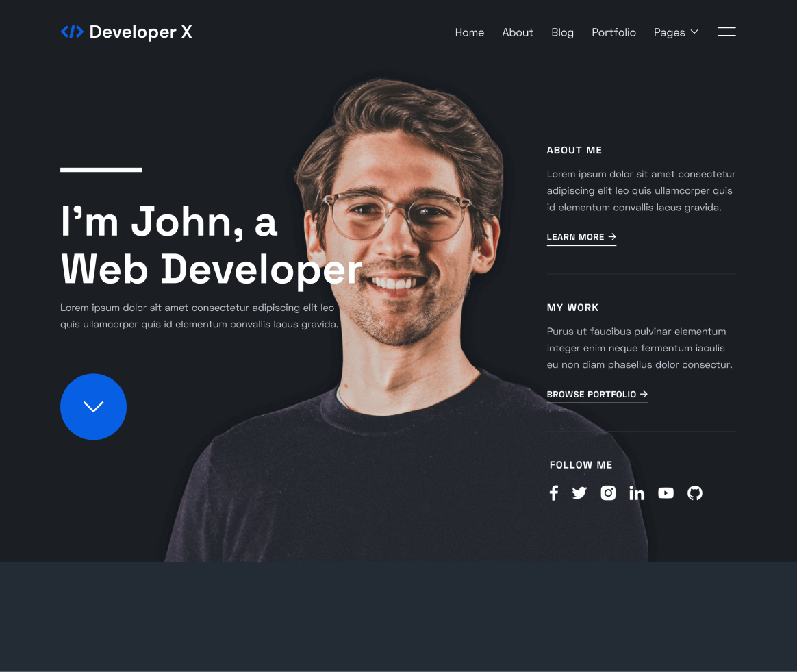Click the YouTube play icon

666,493
